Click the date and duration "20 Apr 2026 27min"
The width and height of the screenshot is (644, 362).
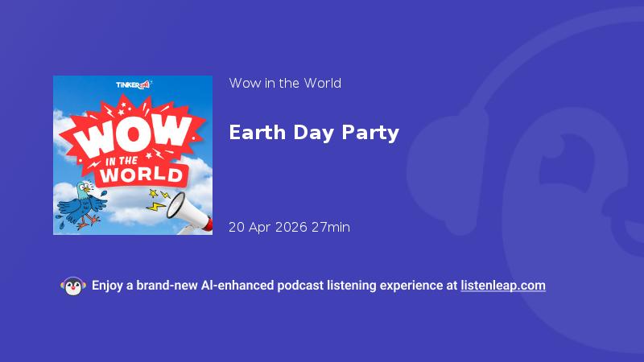point(289,227)
